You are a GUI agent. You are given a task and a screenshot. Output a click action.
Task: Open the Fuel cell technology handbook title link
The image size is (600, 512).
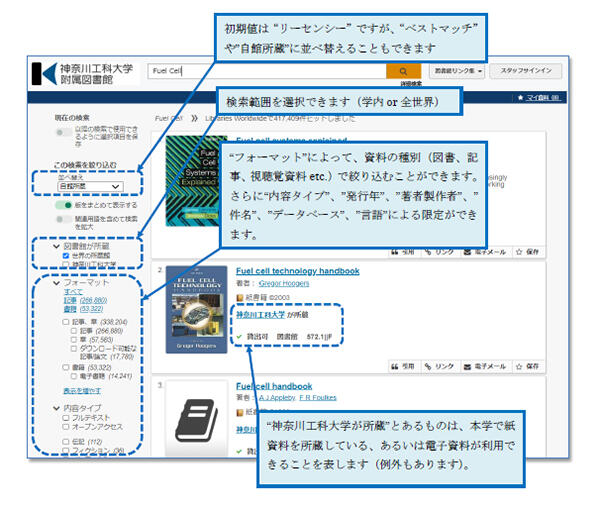(x=297, y=271)
